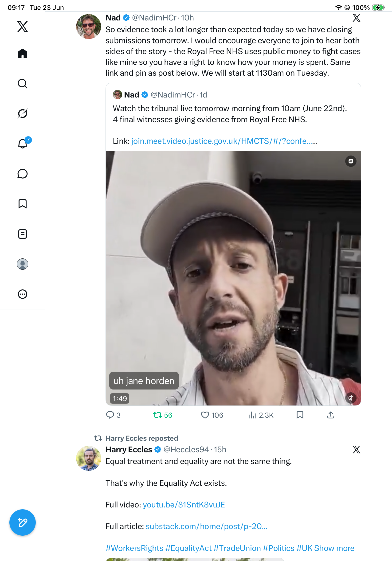The width and height of the screenshot is (392, 561).
Task: Share Nad's post via share icon
Action: (x=331, y=415)
